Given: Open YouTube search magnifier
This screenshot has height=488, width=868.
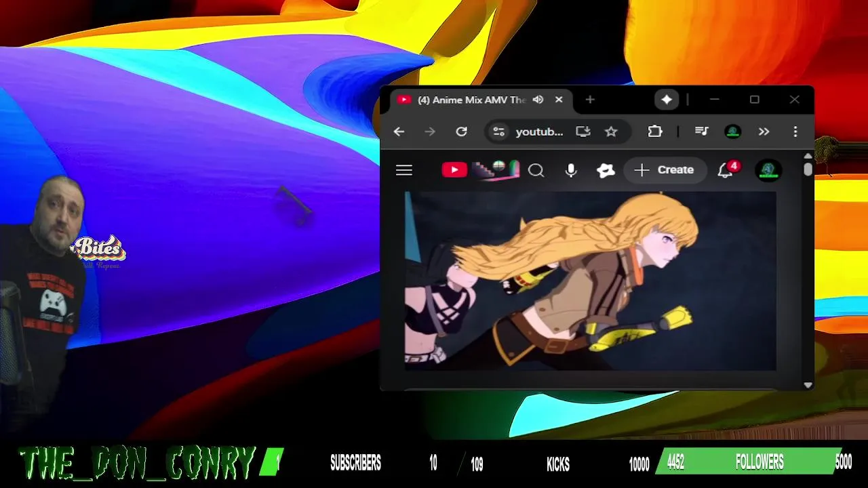Looking at the screenshot, I should [x=536, y=170].
